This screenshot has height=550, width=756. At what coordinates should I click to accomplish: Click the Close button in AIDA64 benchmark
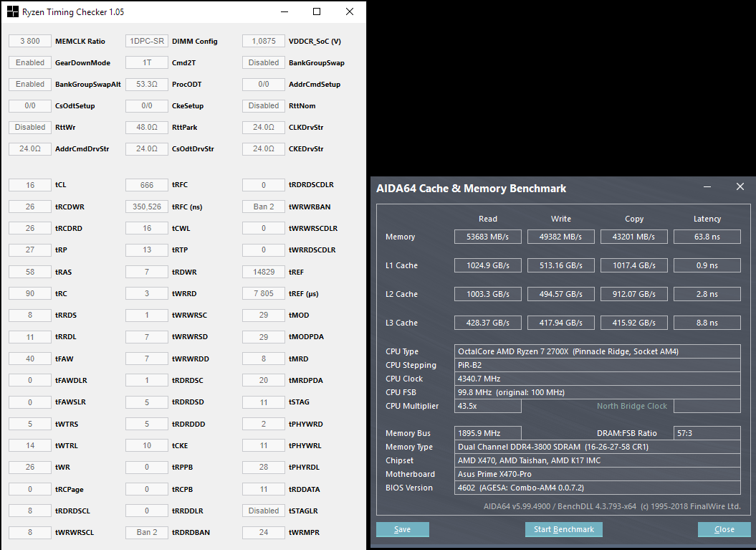[724, 529]
